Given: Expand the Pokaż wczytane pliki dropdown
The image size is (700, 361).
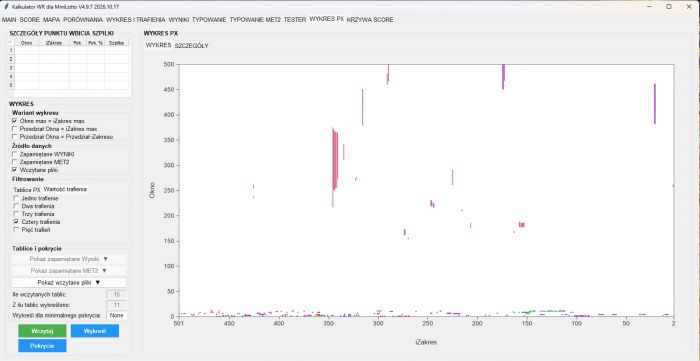Looking at the screenshot, I should 69,282.
